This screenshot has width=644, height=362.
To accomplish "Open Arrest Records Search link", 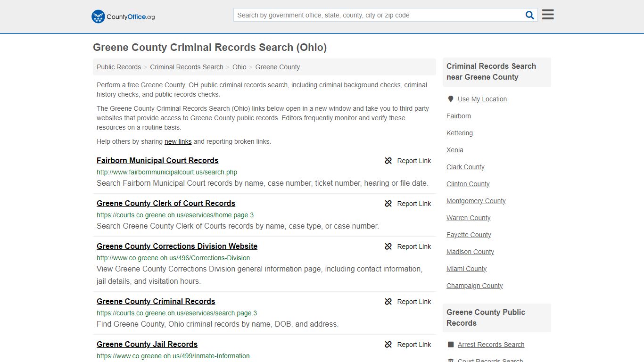I will tap(491, 345).
